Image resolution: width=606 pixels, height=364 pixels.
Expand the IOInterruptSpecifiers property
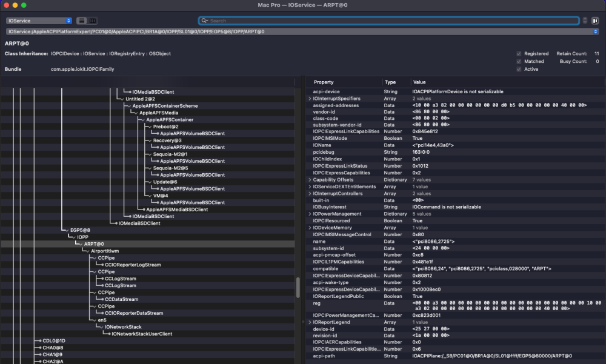tap(310, 99)
